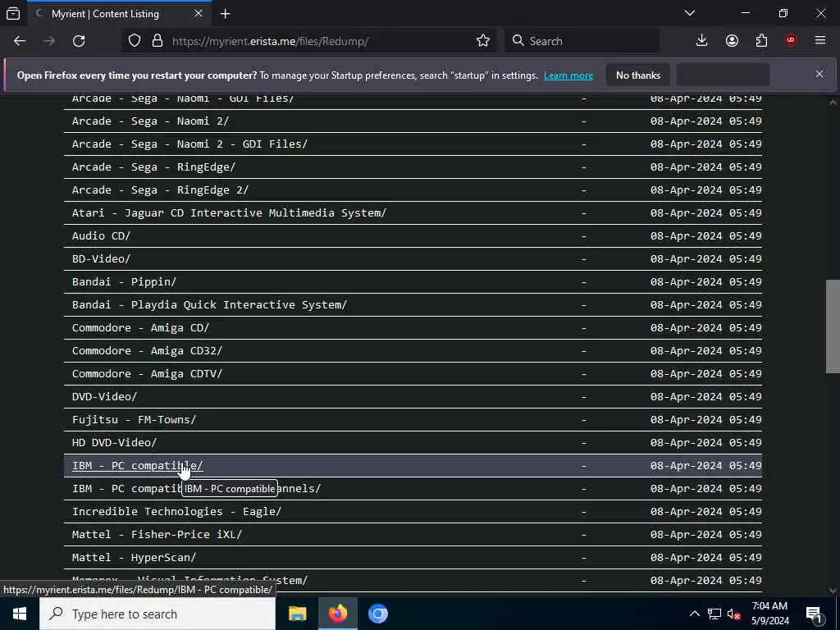Click the Firefox taskbar icon
Image resolution: width=840 pixels, height=630 pixels.
(338, 614)
